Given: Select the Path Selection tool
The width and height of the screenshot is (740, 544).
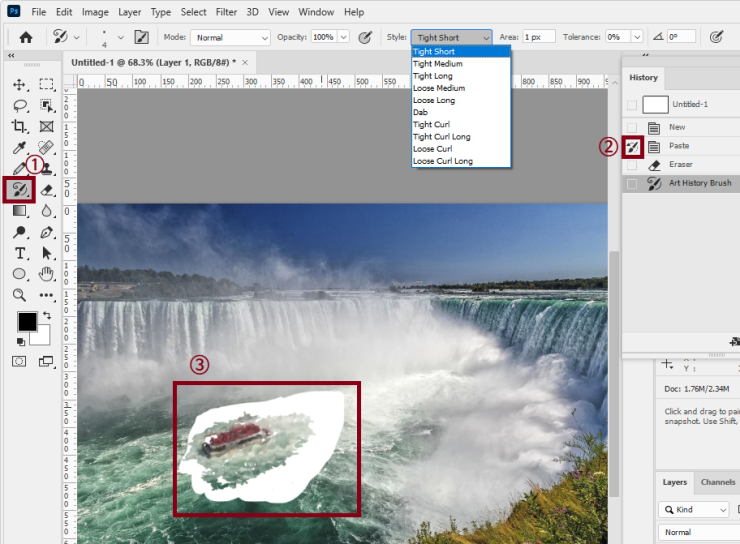Looking at the screenshot, I should coord(46,253).
